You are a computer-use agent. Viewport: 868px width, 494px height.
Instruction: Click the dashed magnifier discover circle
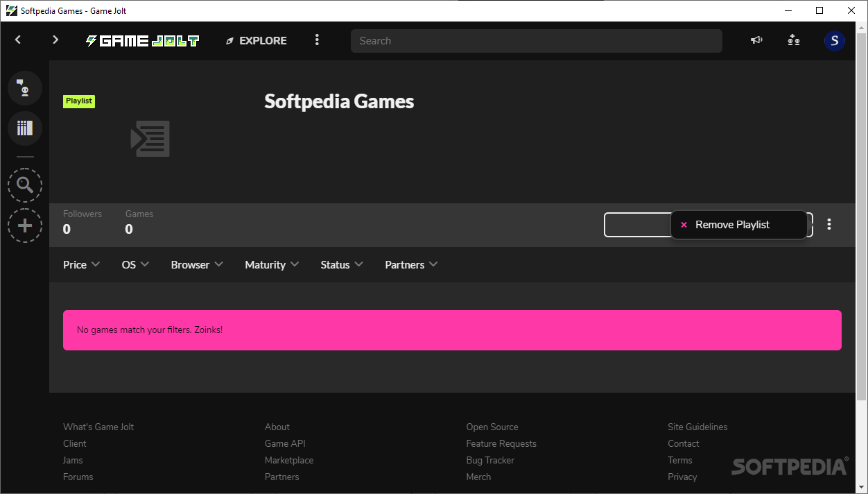coord(25,185)
